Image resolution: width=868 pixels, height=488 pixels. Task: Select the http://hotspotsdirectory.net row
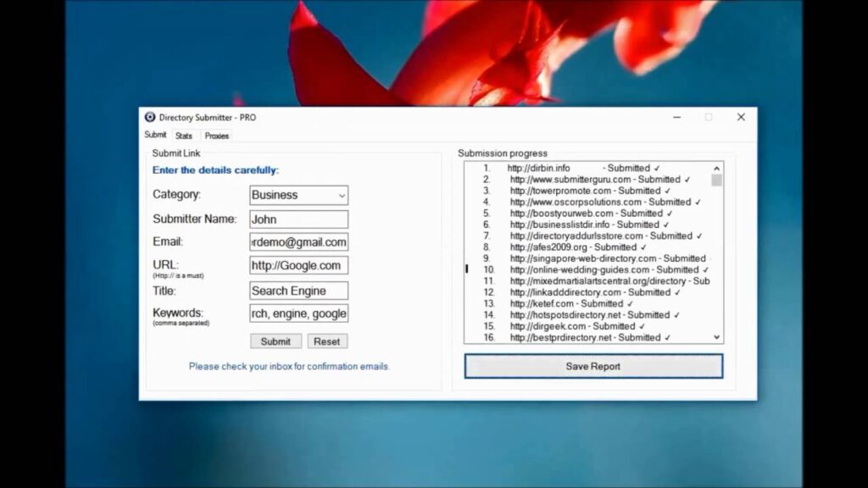pyautogui.click(x=588, y=315)
